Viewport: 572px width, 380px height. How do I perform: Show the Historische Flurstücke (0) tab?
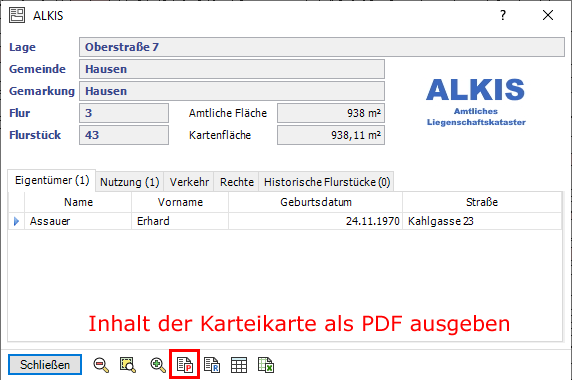click(x=326, y=182)
